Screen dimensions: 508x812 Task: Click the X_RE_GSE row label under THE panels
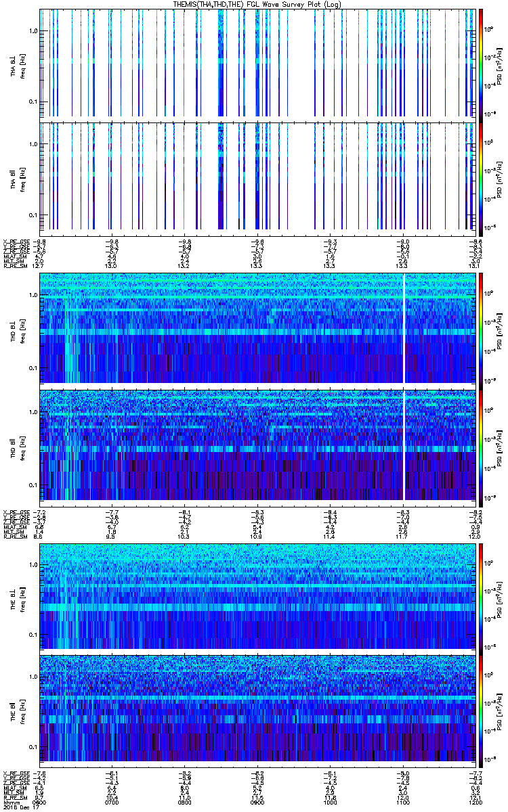coord(16,773)
